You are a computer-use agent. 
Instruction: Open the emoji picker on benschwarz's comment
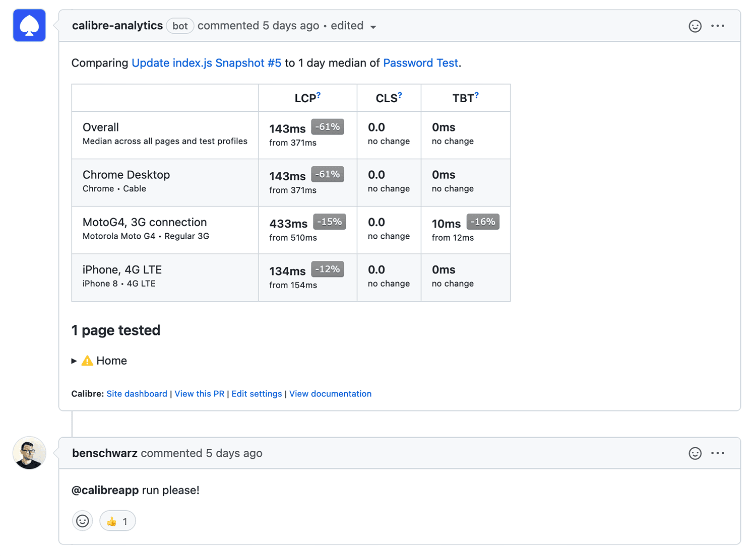click(695, 453)
